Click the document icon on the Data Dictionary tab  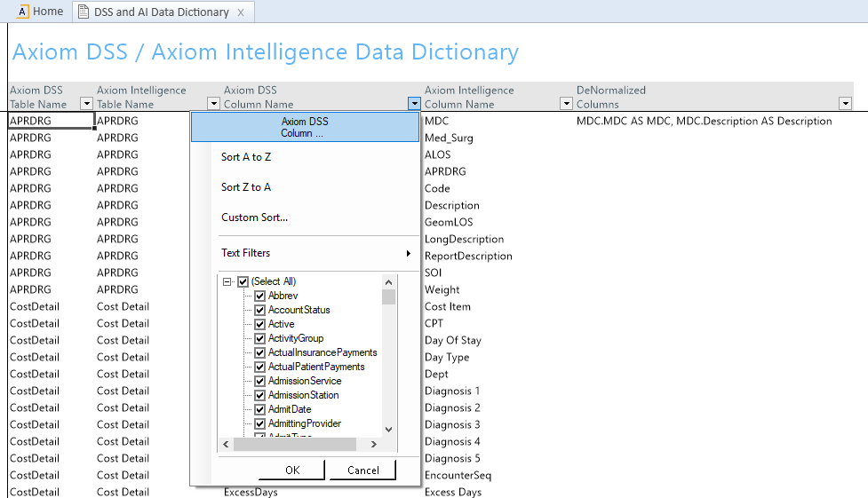click(83, 12)
